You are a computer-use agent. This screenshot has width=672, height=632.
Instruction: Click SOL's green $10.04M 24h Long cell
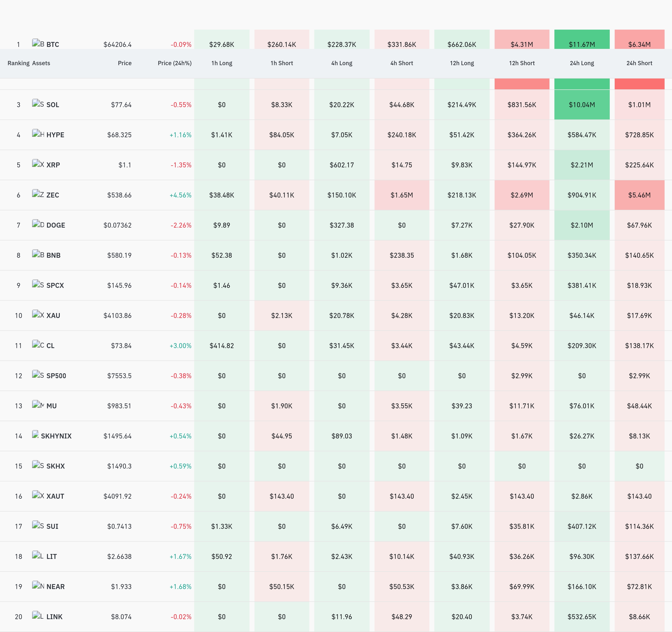(x=582, y=105)
